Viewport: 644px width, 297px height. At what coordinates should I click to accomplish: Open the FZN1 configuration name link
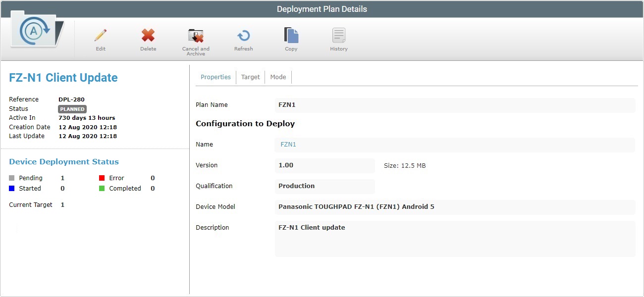(x=287, y=144)
